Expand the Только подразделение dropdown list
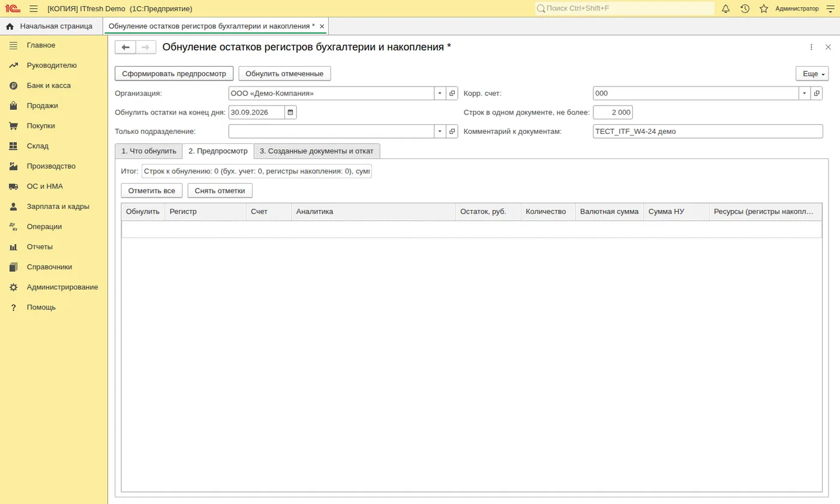The image size is (840, 504). click(x=440, y=131)
